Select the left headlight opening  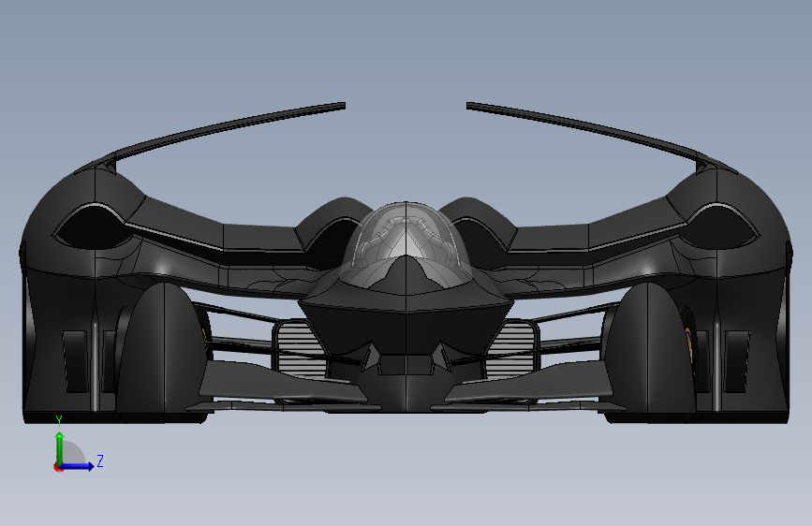92,226
